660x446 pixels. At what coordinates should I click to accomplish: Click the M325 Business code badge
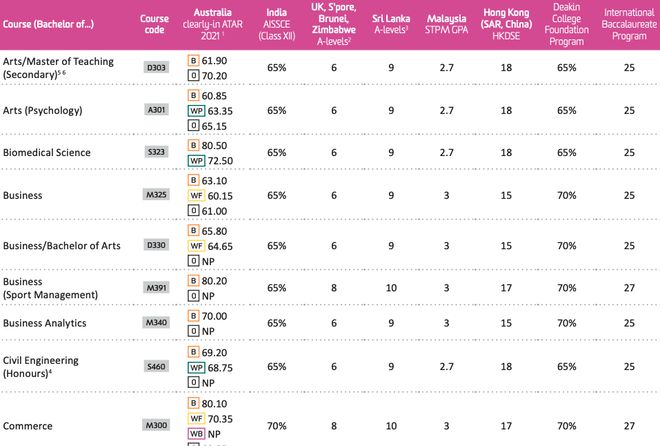click(156, 195)
